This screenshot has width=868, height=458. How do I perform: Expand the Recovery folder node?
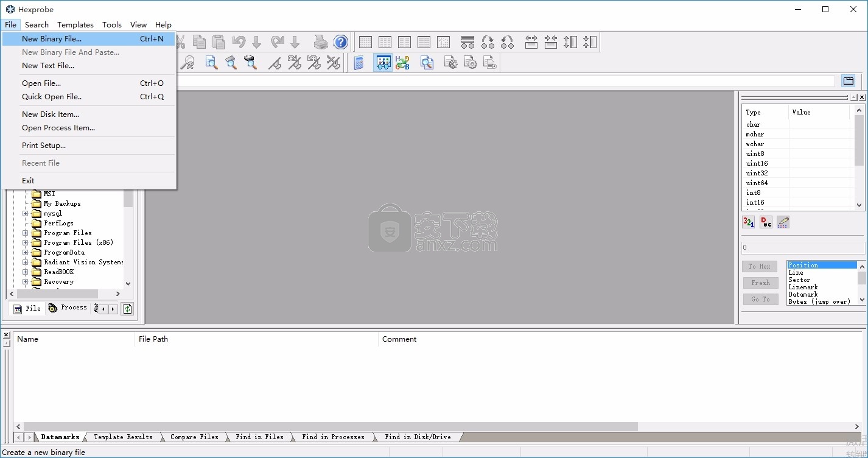26,282
